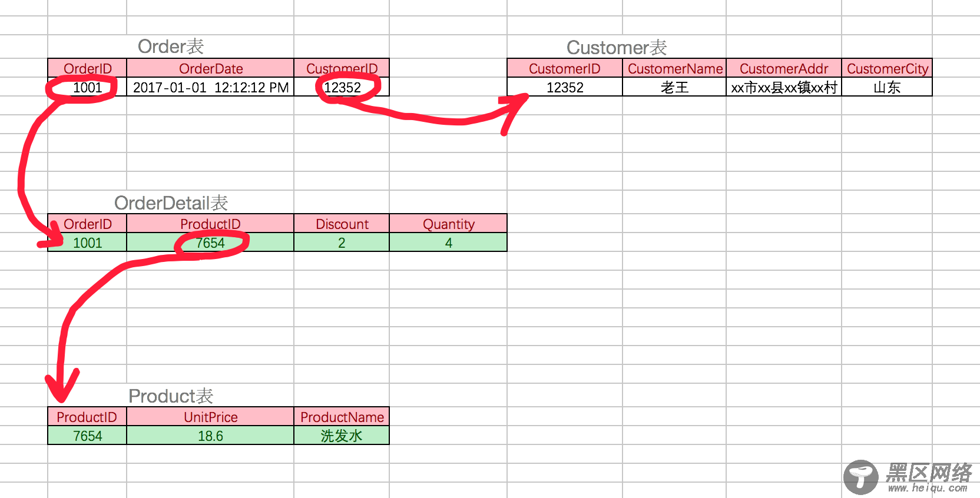Select the CustomerCity header cell
The image size is (980, 498).
(x=887, y=68)
